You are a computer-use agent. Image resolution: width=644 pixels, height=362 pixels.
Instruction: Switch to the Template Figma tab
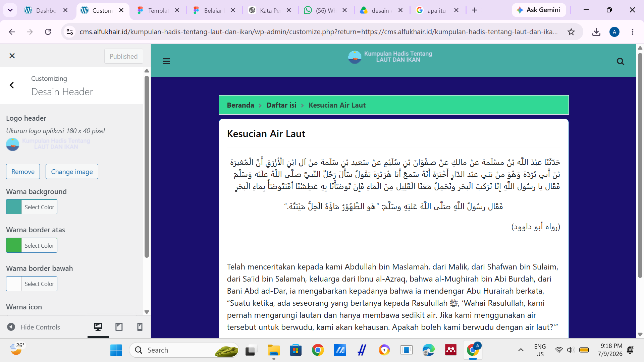click(x=158, y=10)
